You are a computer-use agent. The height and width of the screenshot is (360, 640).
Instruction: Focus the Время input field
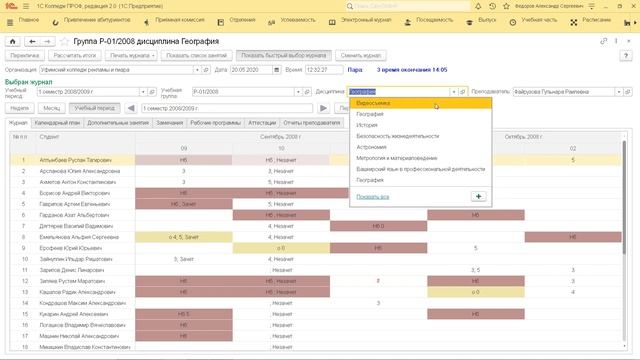(324, 70)
